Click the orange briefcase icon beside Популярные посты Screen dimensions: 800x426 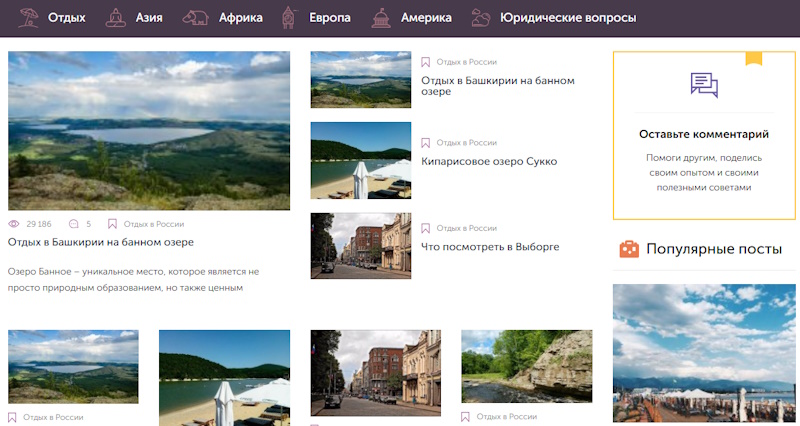(629, 249)
